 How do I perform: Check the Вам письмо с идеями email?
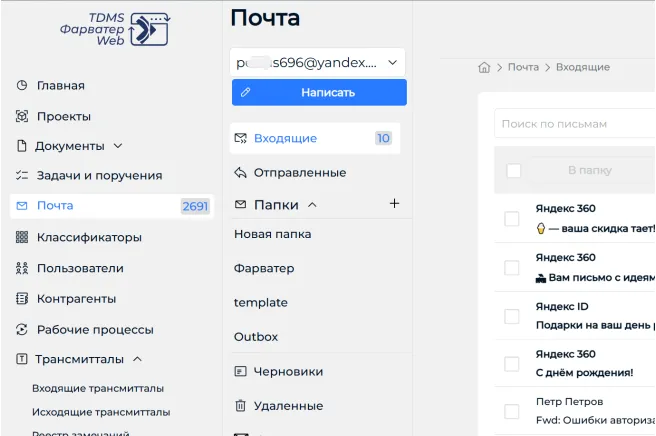coord(512,268)
